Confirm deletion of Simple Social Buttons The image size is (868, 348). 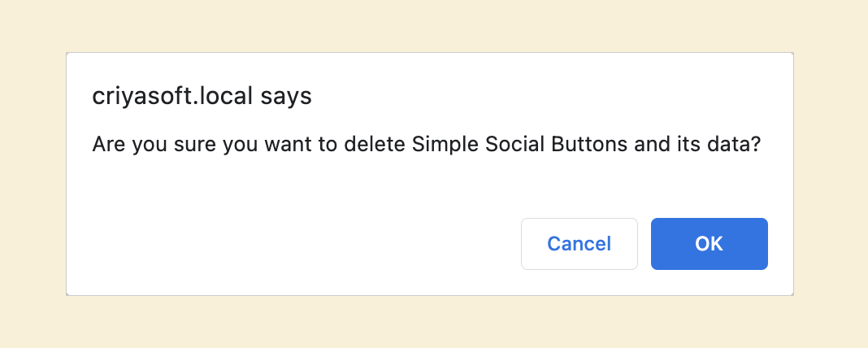[x=710, y=244]
